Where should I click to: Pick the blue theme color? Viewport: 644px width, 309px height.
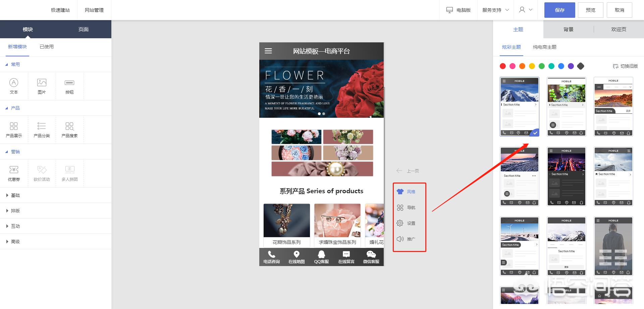[561, 66]
